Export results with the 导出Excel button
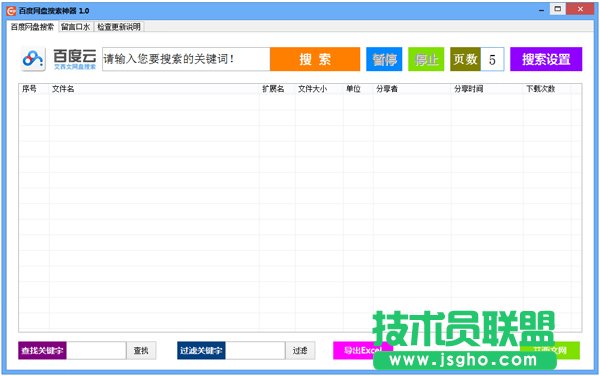 pyautogui.click(x=362, y=350)
